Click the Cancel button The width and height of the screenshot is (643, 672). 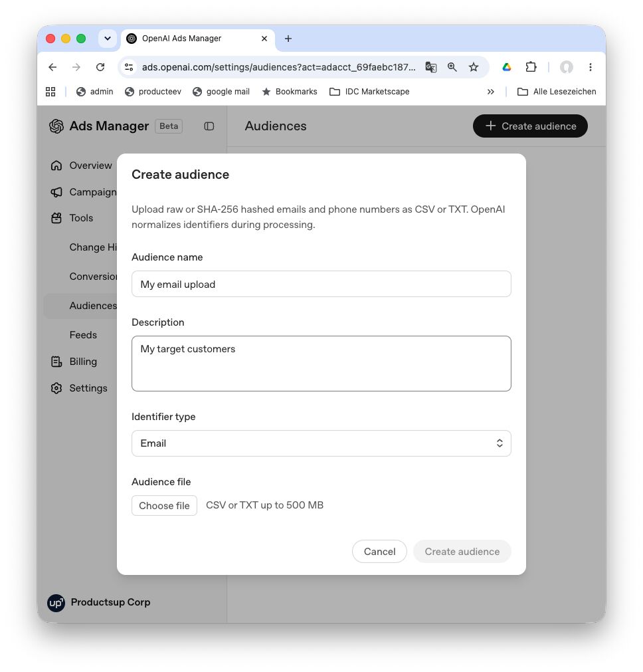click(x=379, y=552)
